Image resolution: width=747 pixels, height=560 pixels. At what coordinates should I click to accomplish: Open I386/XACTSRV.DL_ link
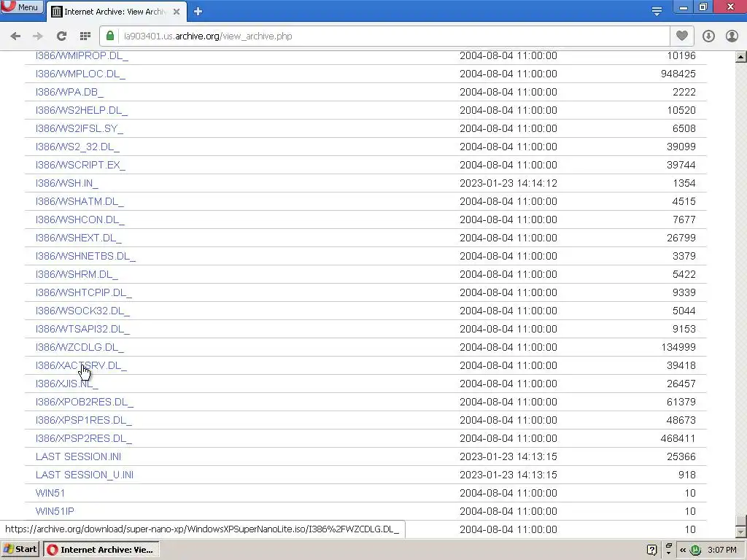(81, 366)
